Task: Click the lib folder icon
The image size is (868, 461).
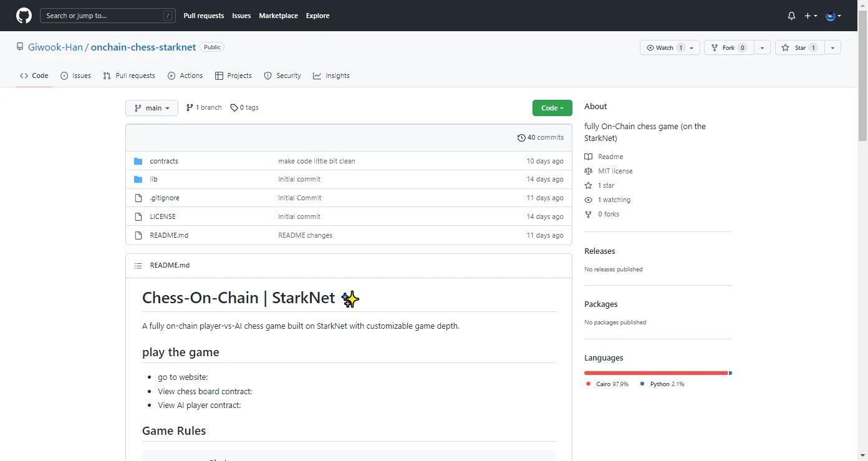Action: coord(138,180)
